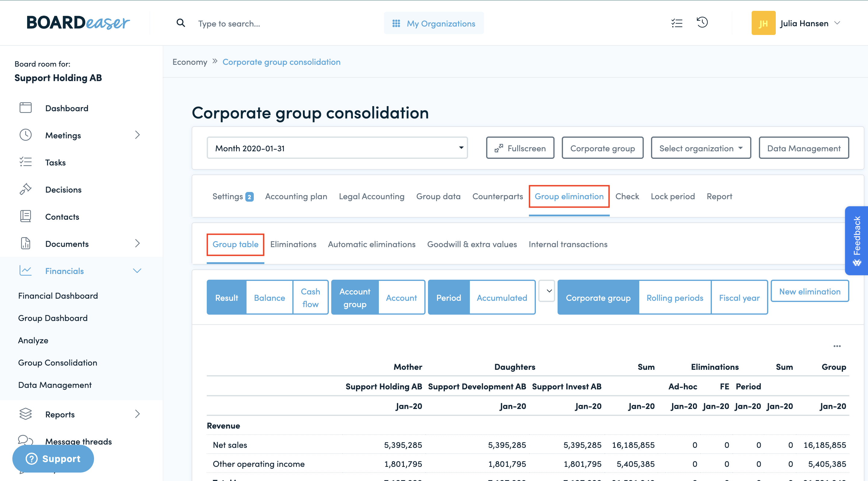This screenshot has height=481, width=868.
Task: Select the Cash flow view toggle
Action: click(x=310, y=297)
